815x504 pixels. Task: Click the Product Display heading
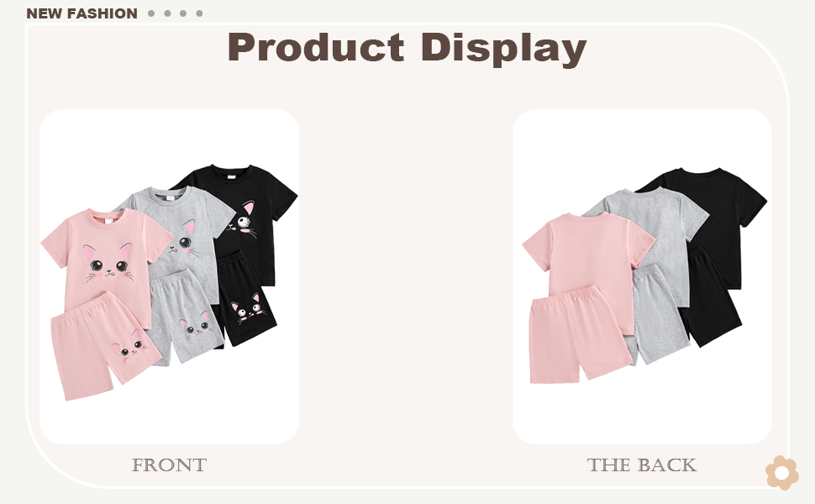pos(407,48)
